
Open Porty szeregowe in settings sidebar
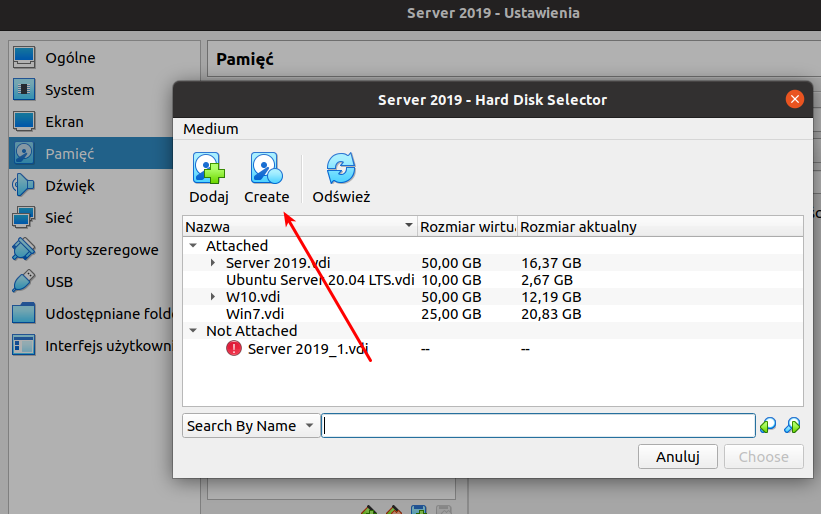tap(92, 250)
